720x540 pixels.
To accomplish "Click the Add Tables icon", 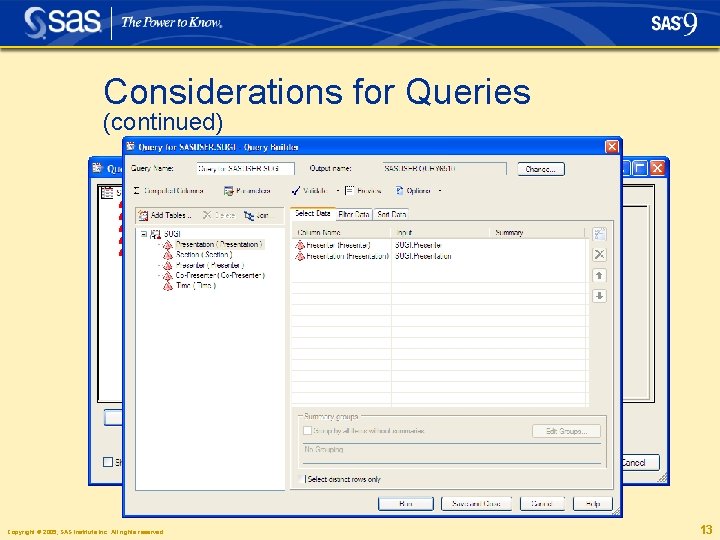I will (143, 215).
